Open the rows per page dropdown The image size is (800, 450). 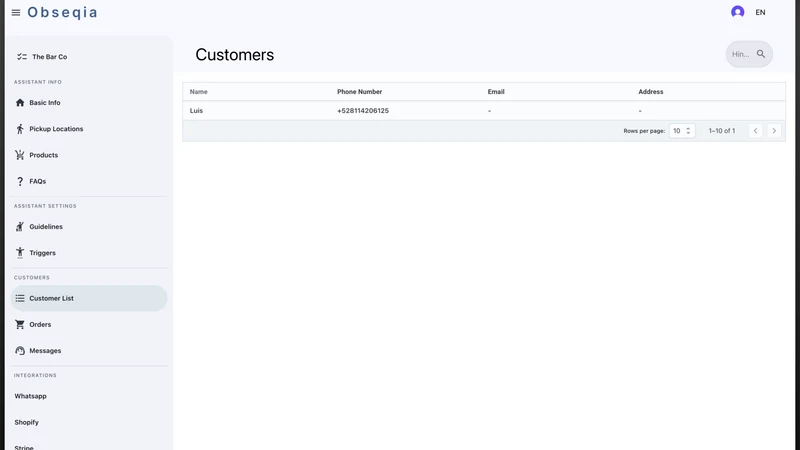[x=682, y=131]
